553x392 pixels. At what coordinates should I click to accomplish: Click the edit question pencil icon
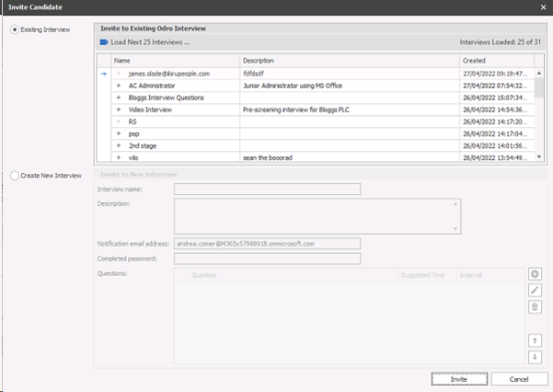(536, 290)
